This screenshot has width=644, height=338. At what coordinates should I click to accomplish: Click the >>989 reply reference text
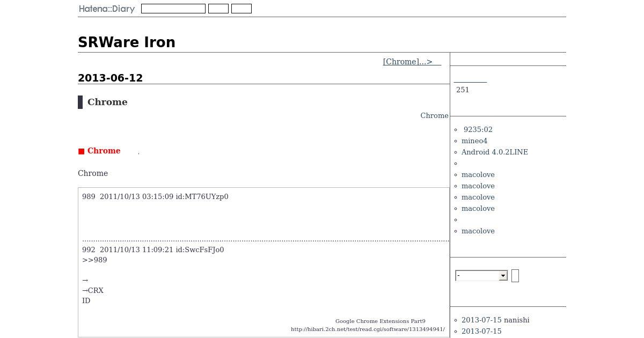point(94,260)
